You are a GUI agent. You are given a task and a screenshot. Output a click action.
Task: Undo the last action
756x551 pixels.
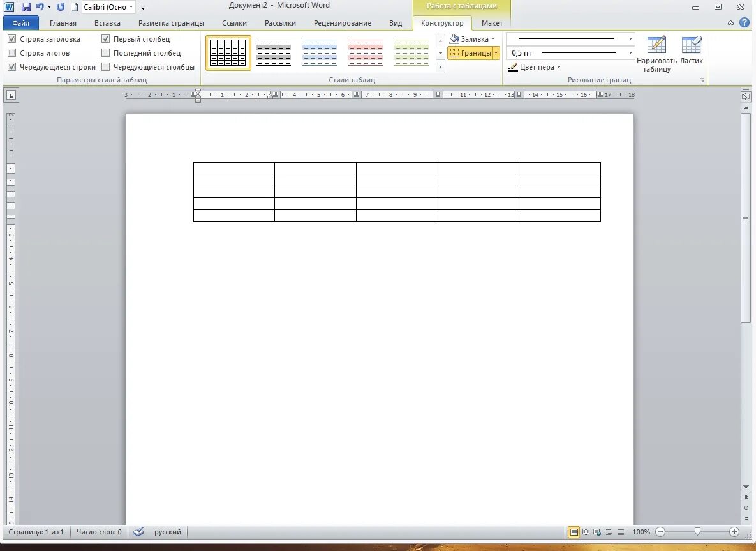pyautogui.click(x=40, y=7)
